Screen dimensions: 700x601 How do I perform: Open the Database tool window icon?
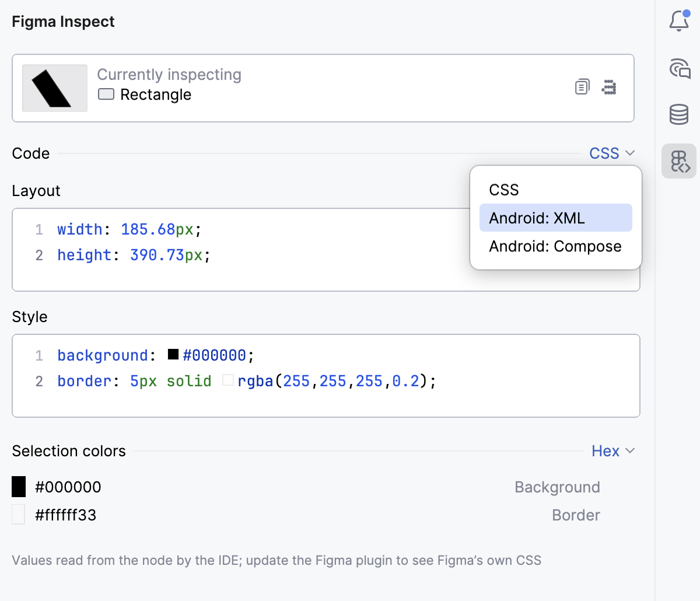[679, 114]
